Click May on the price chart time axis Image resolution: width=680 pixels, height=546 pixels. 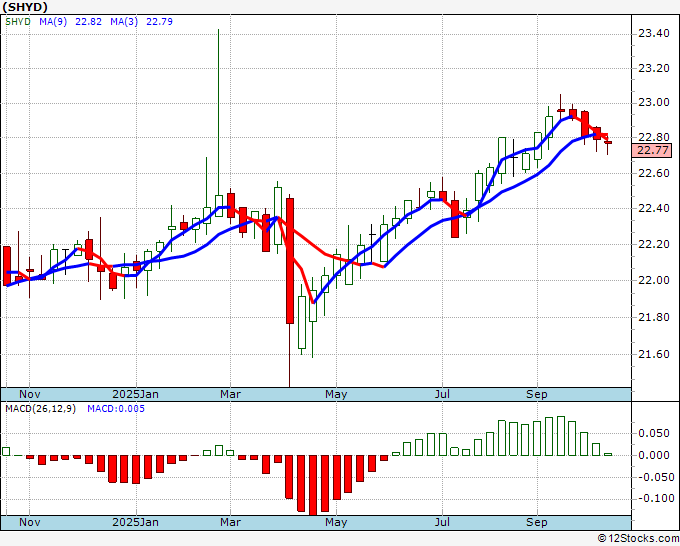tap(336, 394)
